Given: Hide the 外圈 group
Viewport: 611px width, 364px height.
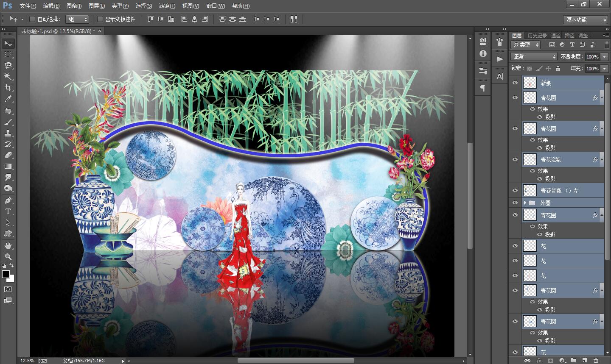Looking at the screenshot, I should 515,203.
